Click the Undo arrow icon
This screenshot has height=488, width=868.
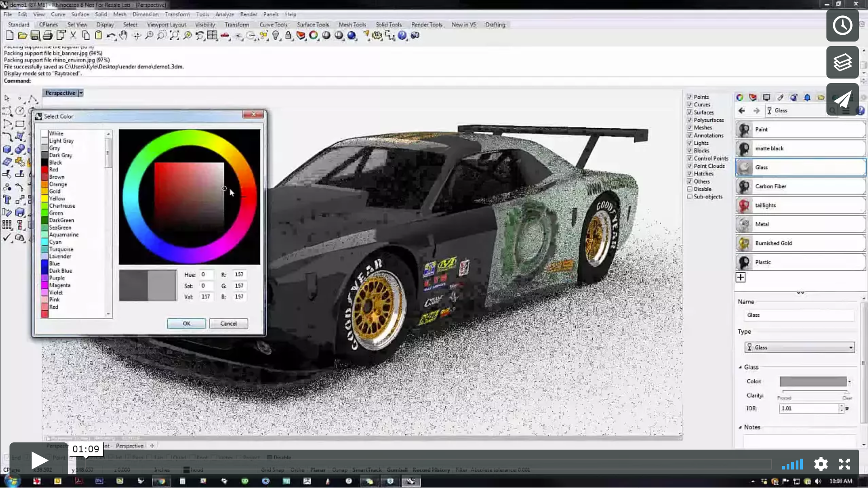pos(111,35)
